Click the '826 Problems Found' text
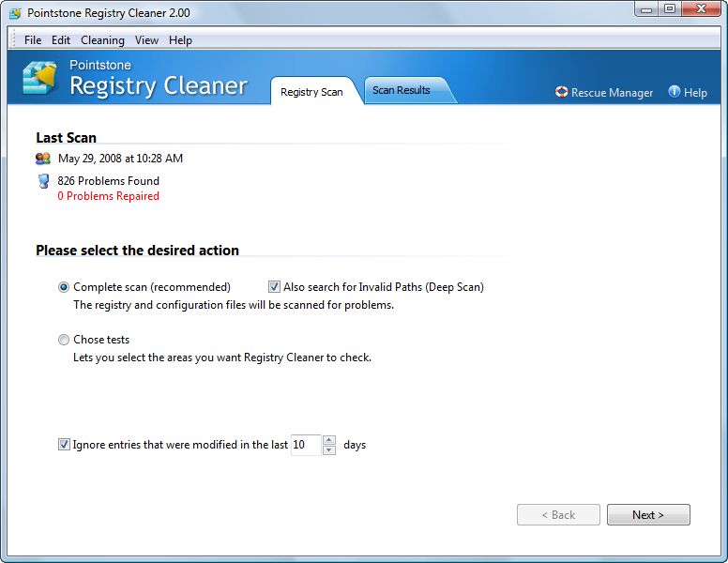This screenshot has width=728, height=563. point(108,181)
